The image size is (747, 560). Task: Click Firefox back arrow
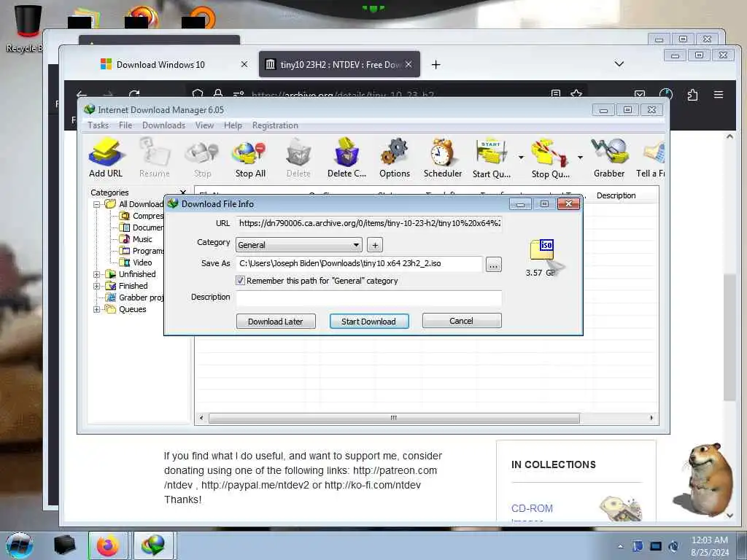(x=82, y=94)
